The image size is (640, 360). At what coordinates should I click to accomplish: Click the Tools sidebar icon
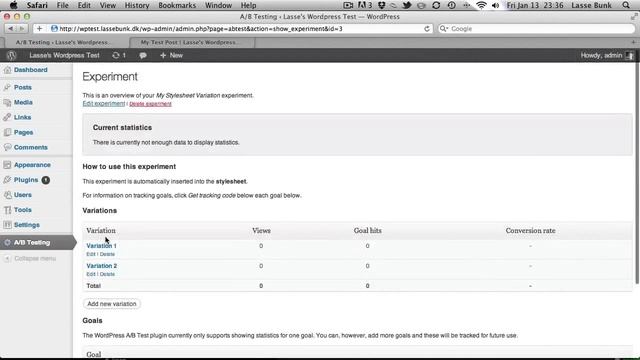pyautogui.click(x=7, y=210)
